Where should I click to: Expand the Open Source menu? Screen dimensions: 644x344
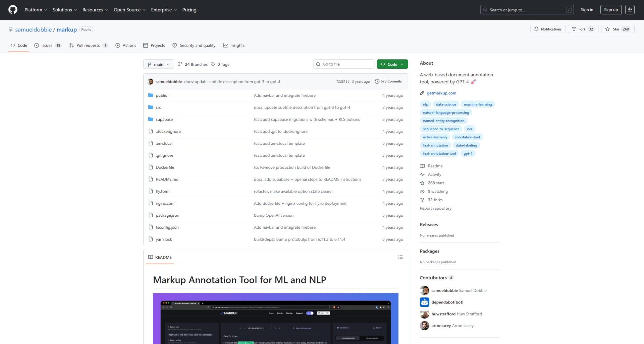coord(129,10)
